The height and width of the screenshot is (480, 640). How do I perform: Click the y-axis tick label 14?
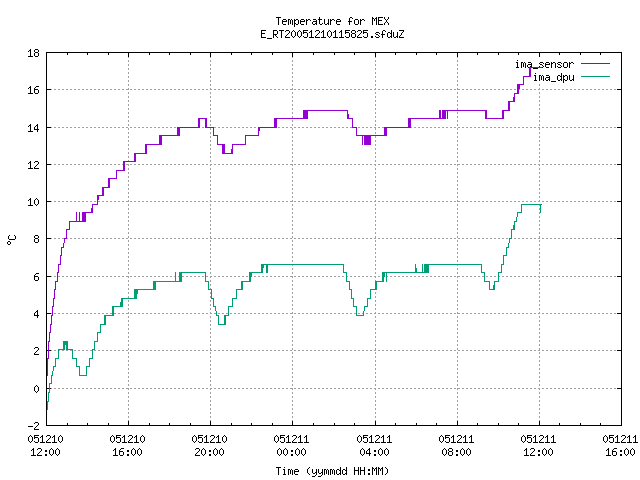click(x=33, y=128)
